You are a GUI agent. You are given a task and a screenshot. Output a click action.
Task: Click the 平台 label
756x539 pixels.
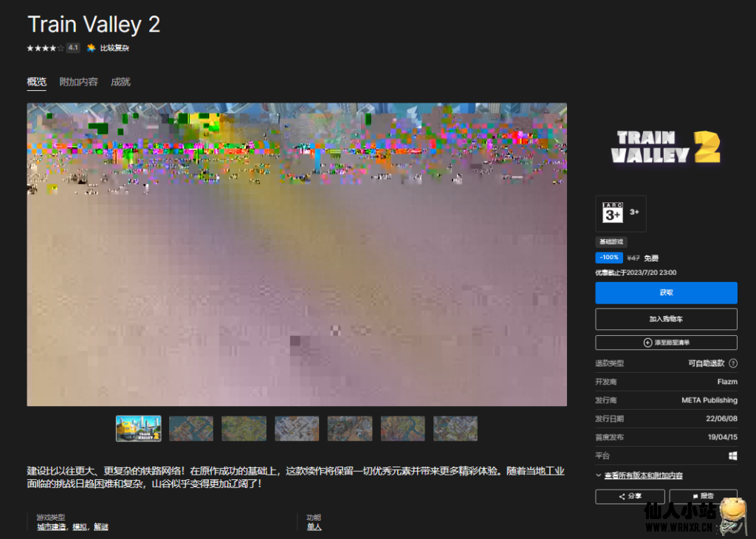(x=602, y=456)
